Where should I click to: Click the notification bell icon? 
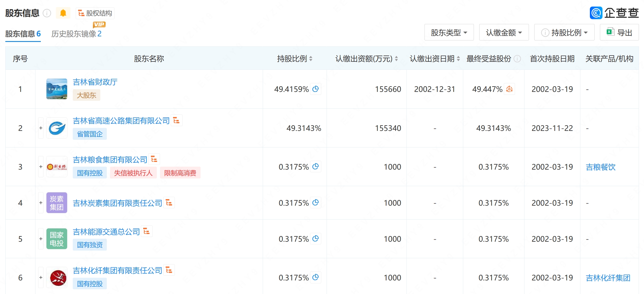[x=63, y=13]
